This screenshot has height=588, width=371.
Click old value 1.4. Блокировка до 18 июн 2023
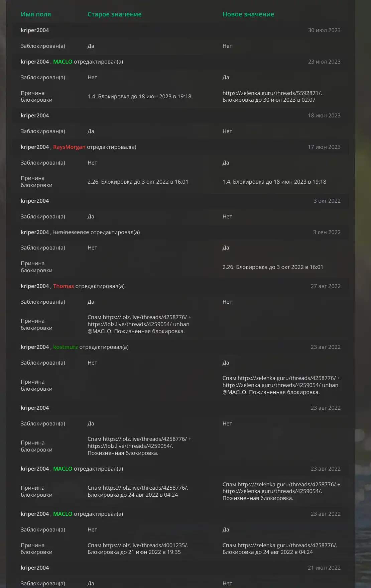[139, 96]
